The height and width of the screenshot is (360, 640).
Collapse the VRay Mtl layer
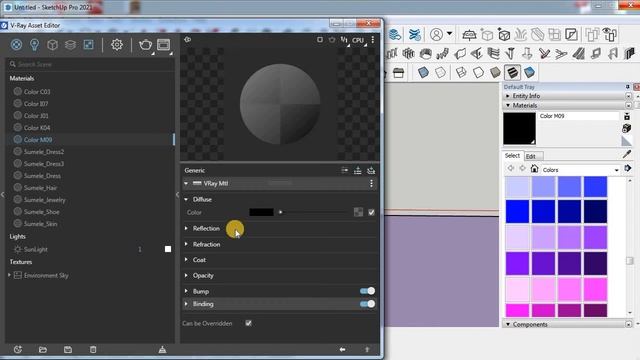186,184
